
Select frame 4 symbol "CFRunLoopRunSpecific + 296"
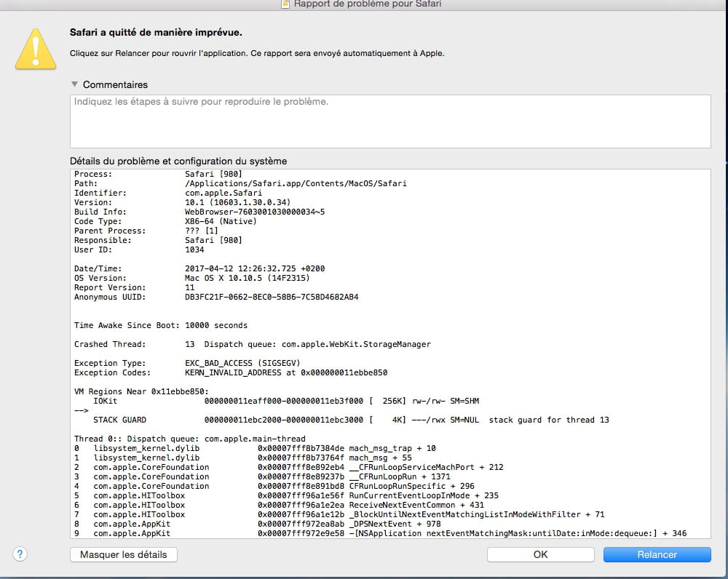(412, 486)
